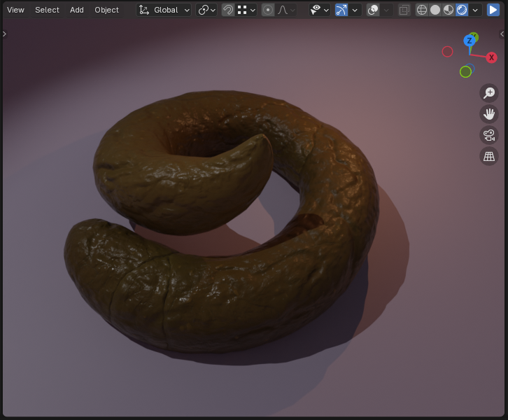Select solid viewport shading

(x=435, y=10)
